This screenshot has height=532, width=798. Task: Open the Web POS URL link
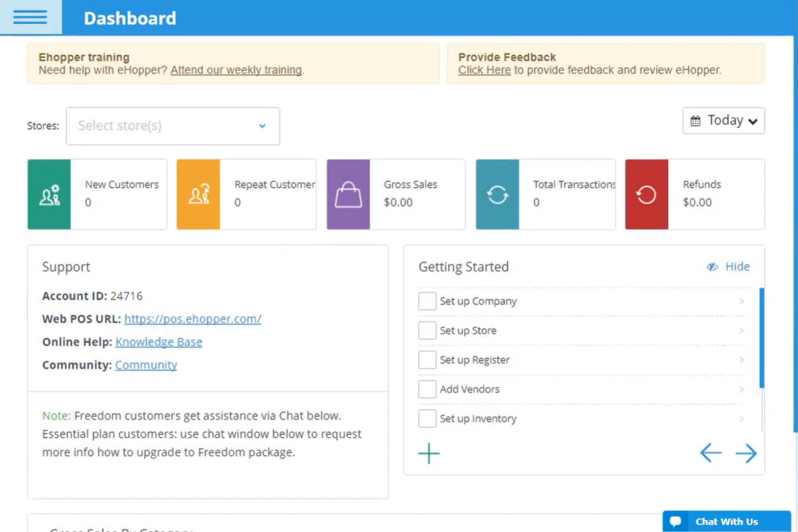pos(192,319)
